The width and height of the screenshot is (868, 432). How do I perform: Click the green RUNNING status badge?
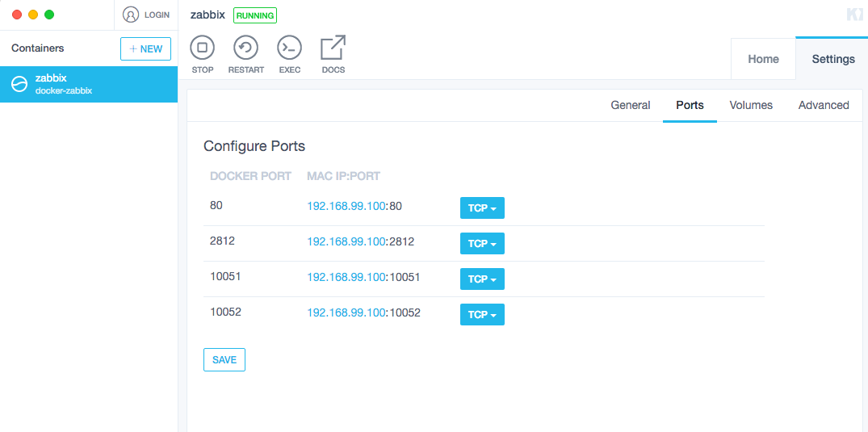click(x=255, y=15)
